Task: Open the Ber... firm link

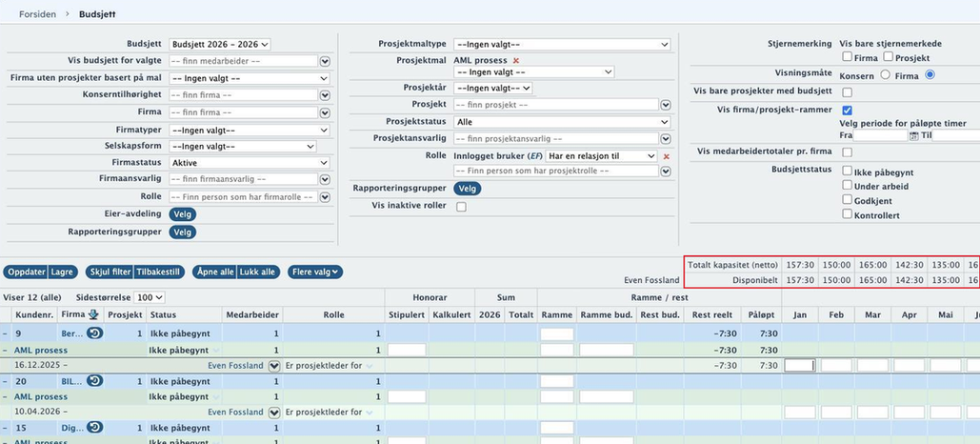Action: (71, 333)
